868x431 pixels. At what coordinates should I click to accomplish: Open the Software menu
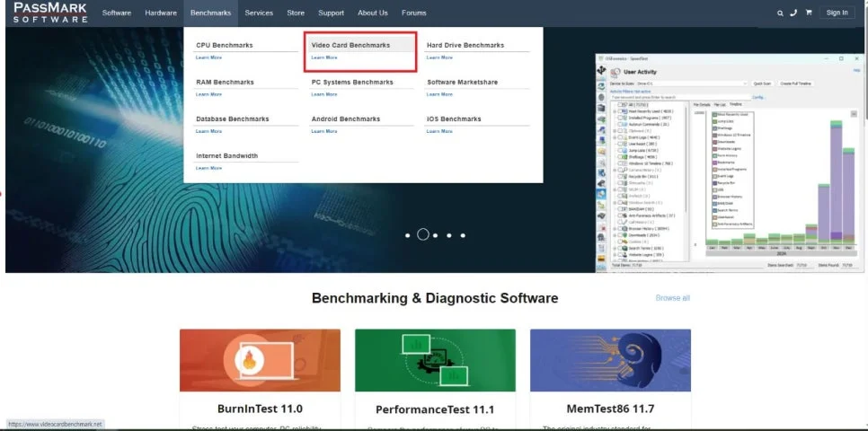[x=117, y=13]
